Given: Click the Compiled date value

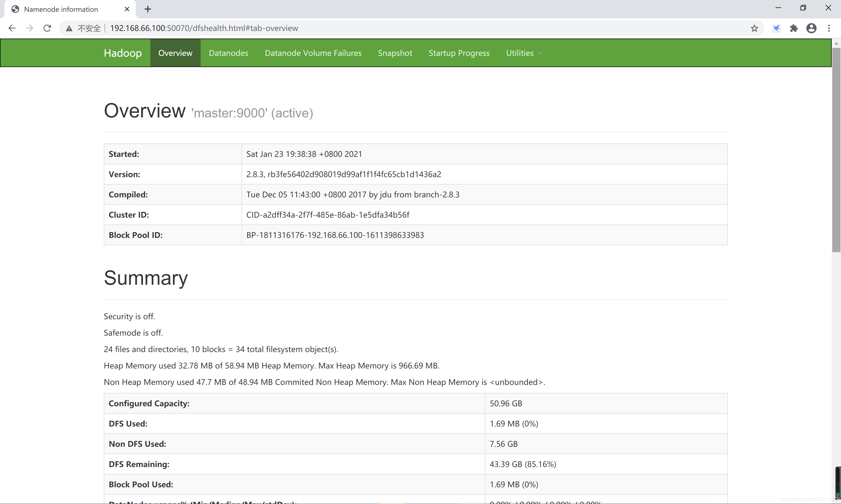Looking at the screenshot, I should (x=353, y=195).
